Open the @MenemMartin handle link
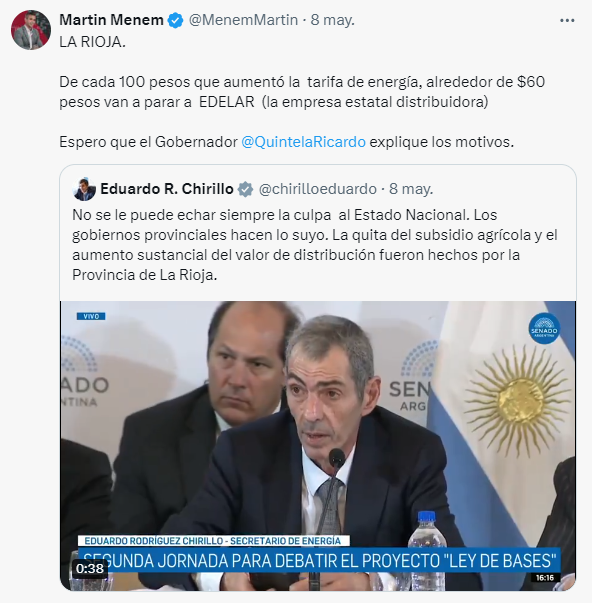This screenshot has width=592, height=603. [243, 20]
